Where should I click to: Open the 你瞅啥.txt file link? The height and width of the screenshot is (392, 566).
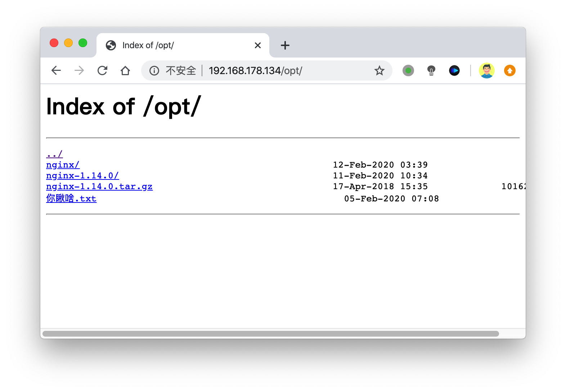tap(71, 199)
